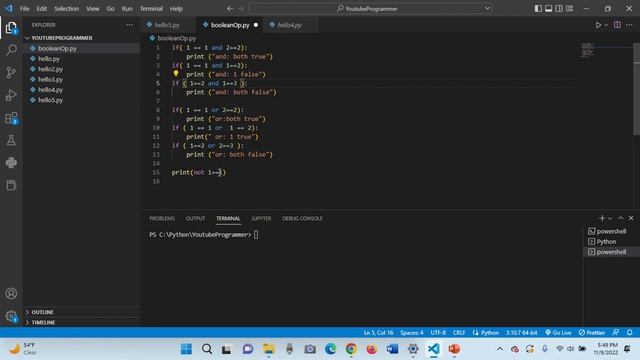Open the Edit menu
This screenshot has height=360, width=640.
tap(42, 9)
